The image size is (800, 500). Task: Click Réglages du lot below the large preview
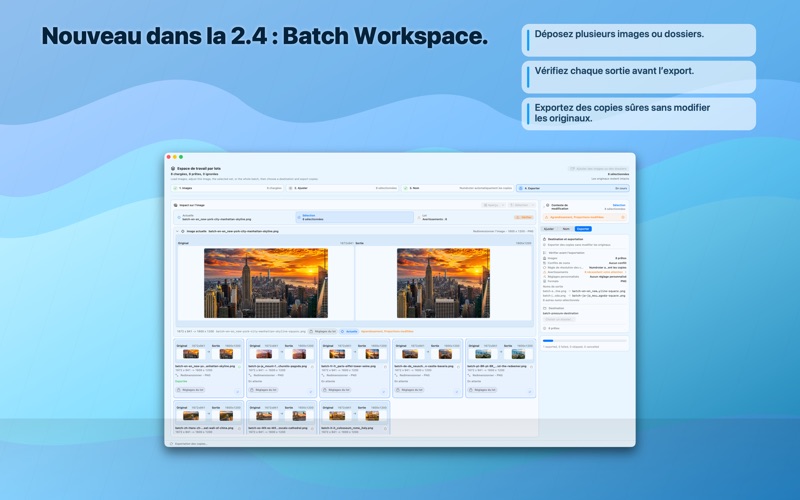(x=322, y=332)
